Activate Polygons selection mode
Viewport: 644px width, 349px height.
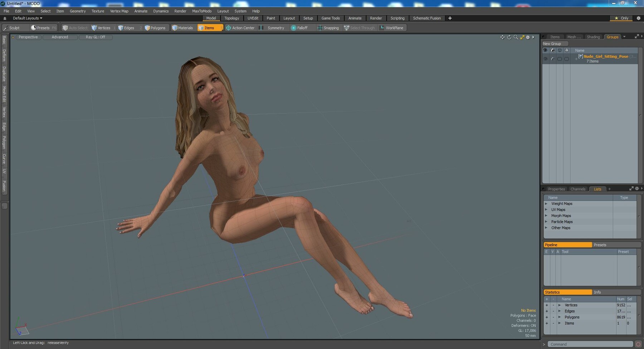point(155,28)
